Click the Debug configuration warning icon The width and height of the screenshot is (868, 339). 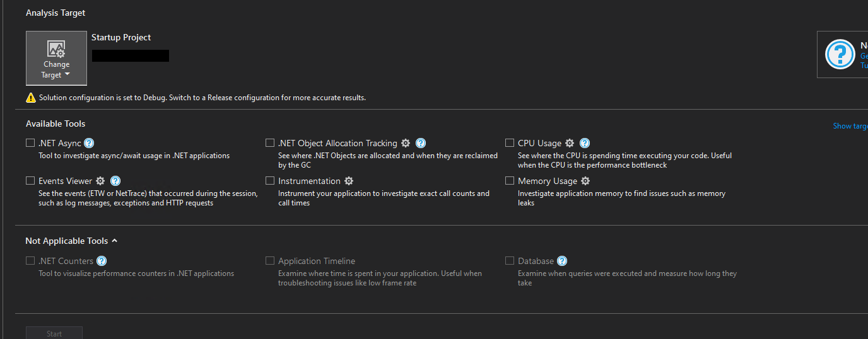click(x=31, y=98)
